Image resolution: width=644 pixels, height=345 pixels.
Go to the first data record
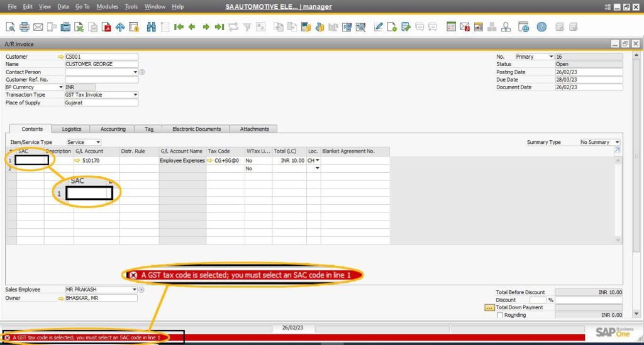(179, 27)
